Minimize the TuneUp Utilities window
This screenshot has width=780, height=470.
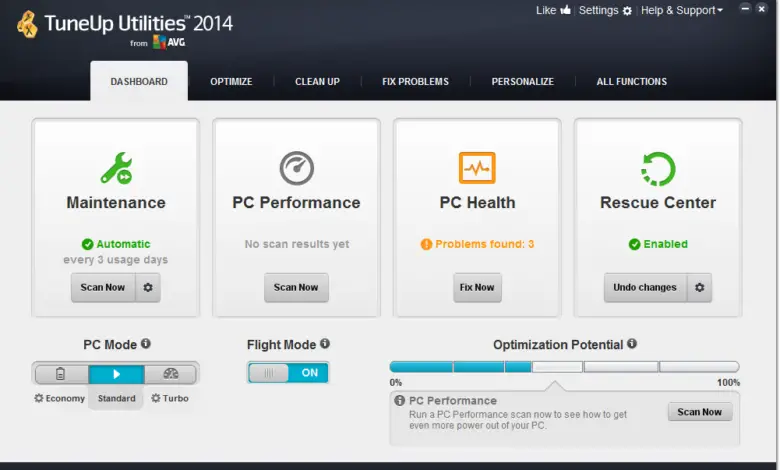[x=745, y=8]
